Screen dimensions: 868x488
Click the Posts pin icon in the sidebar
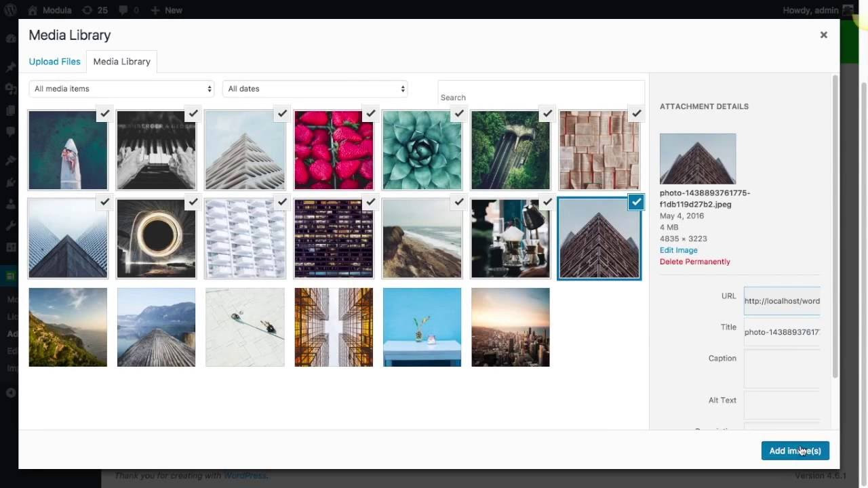[10, 66]
